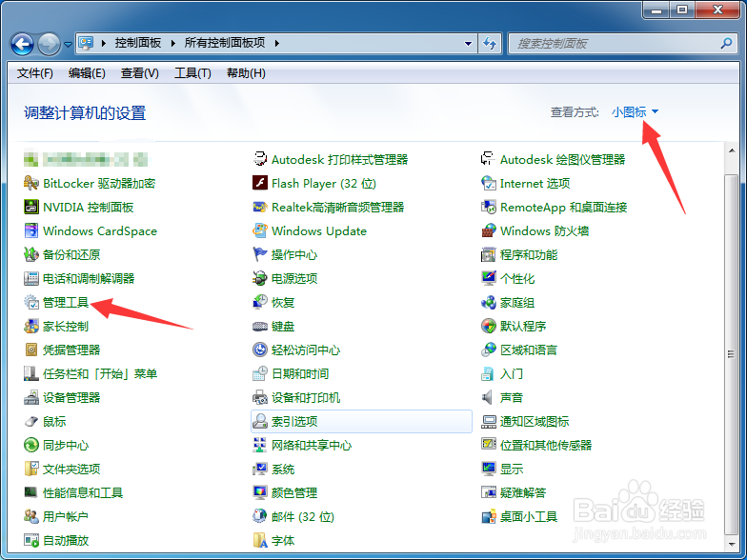This screenshot has height=560, width=747.
Task: Open the Windows 防火墙 icon
Action: [488, 230]
